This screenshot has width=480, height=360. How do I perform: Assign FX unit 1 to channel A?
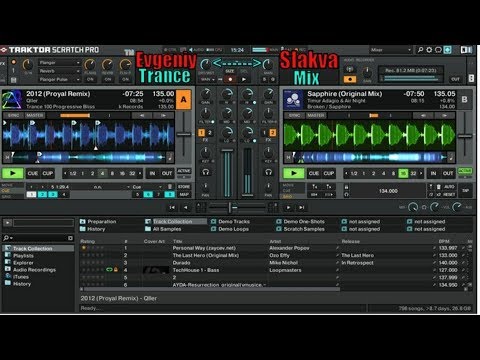(201, 133)
